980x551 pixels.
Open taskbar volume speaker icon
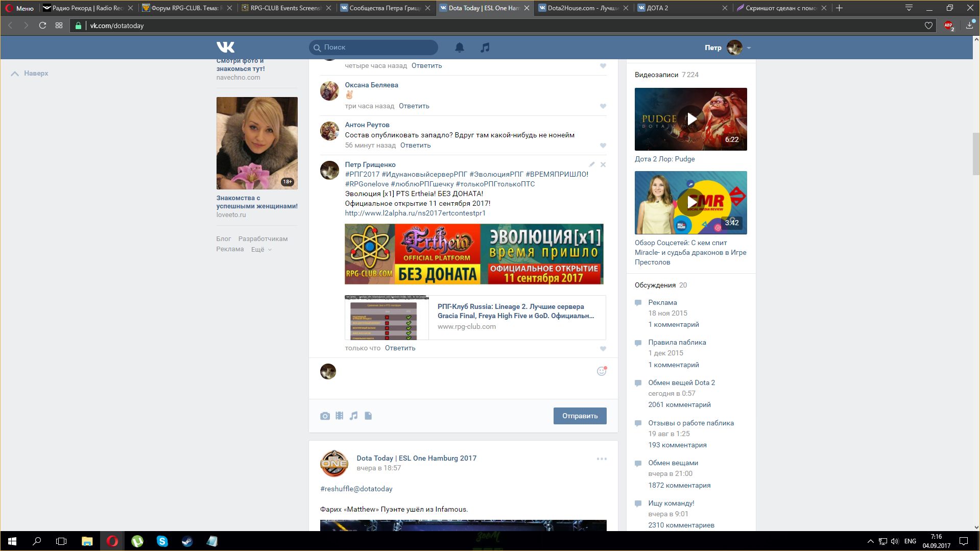895,541
